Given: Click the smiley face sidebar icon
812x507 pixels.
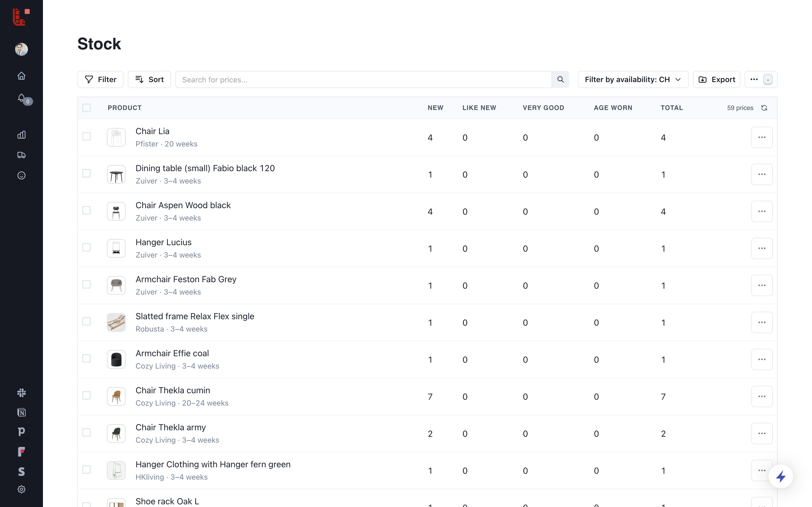Looking at the screenshot, I should tap(21, 175).
